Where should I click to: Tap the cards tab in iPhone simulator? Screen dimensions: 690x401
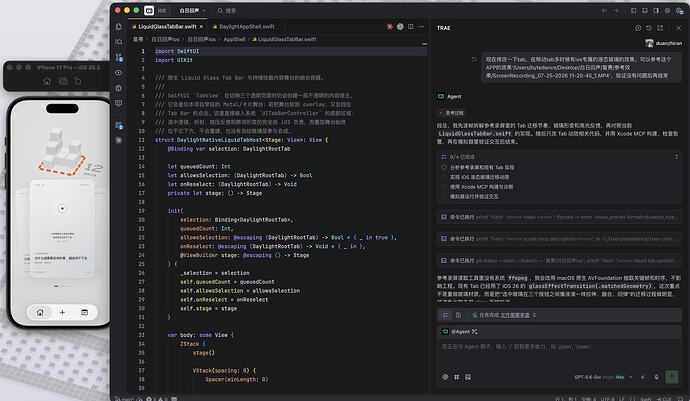pyautogui.click(x=84, y=313)
